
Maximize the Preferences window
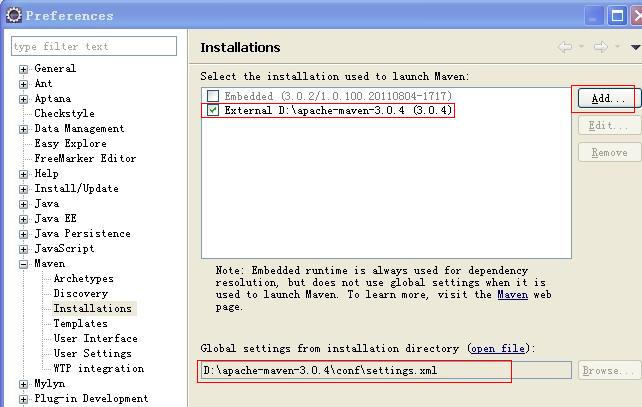(617, 16)
